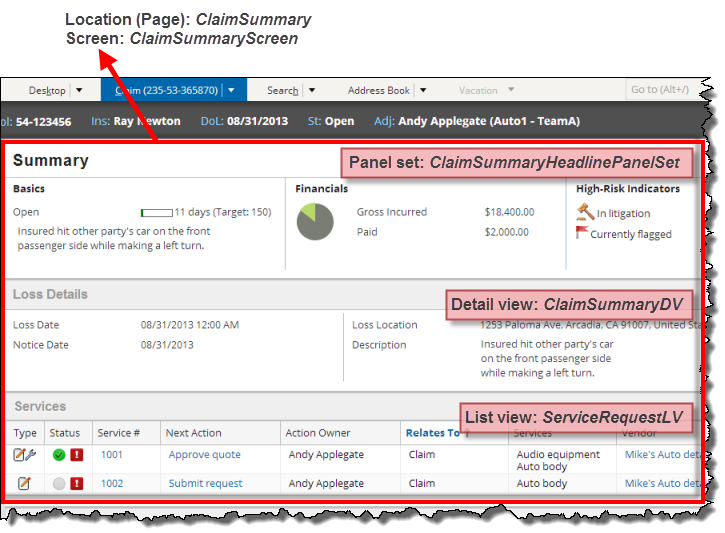Screen dimensions: 725x533
Task: Click the Ins: Ray Newton header text
Action: pyautogui.click(x=135, y=121)
